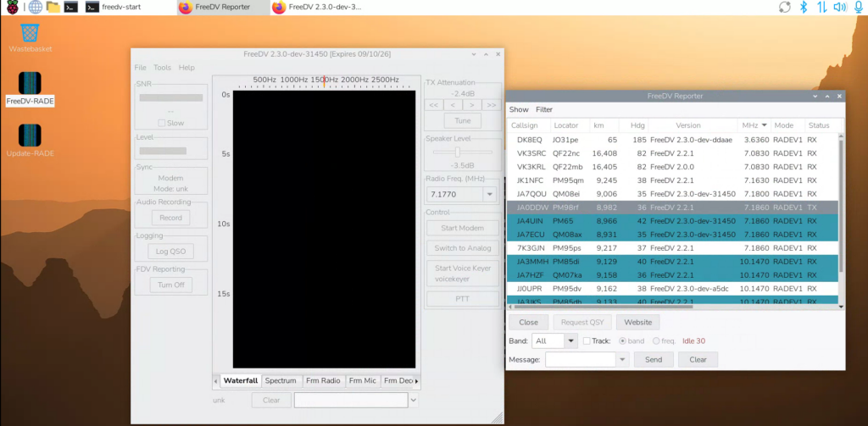Open the Wastebasket desktop icon
This screenshot has width=868, height=426.
(30, 33)
